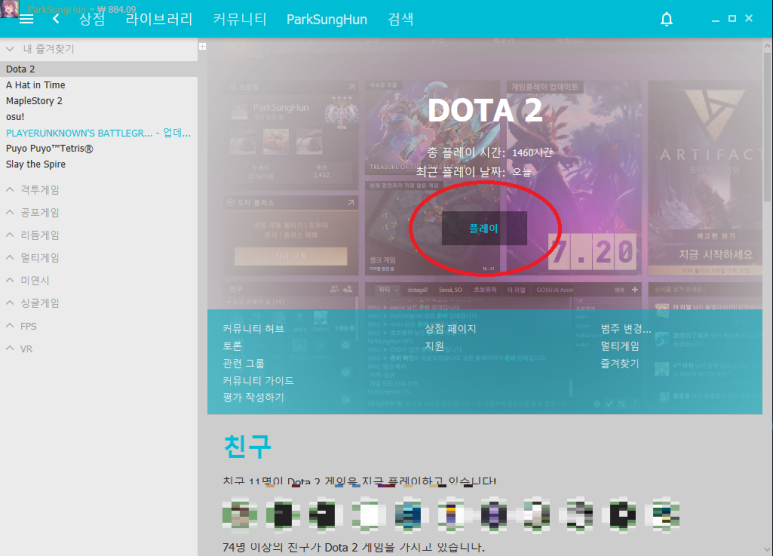Click the user avatar in the top-left corner

(9, 8)
